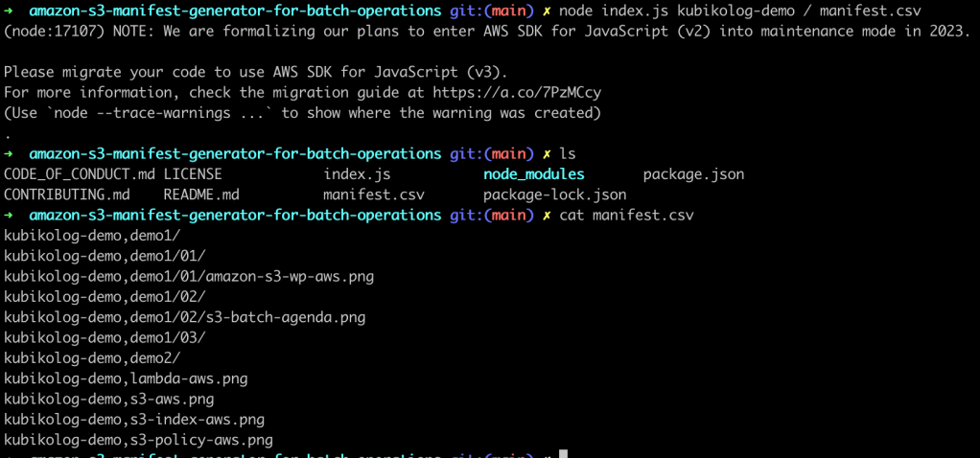This screenshot has width=980, height=458.
Task: Click LICENSE in the file listing
Action: click(193, 174)
